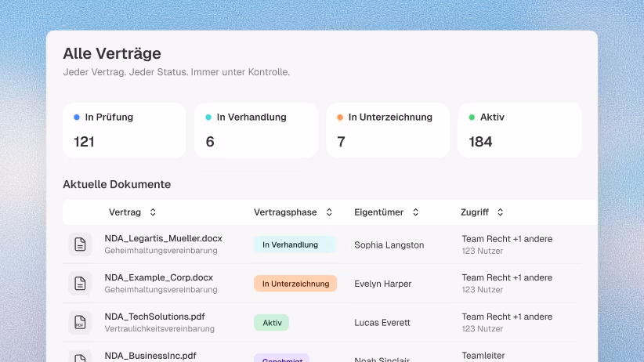Select file name NDA_TechSolutions.pdf
Image resolution: width=644 pixels, height=362 pixels.
[155, 317]
